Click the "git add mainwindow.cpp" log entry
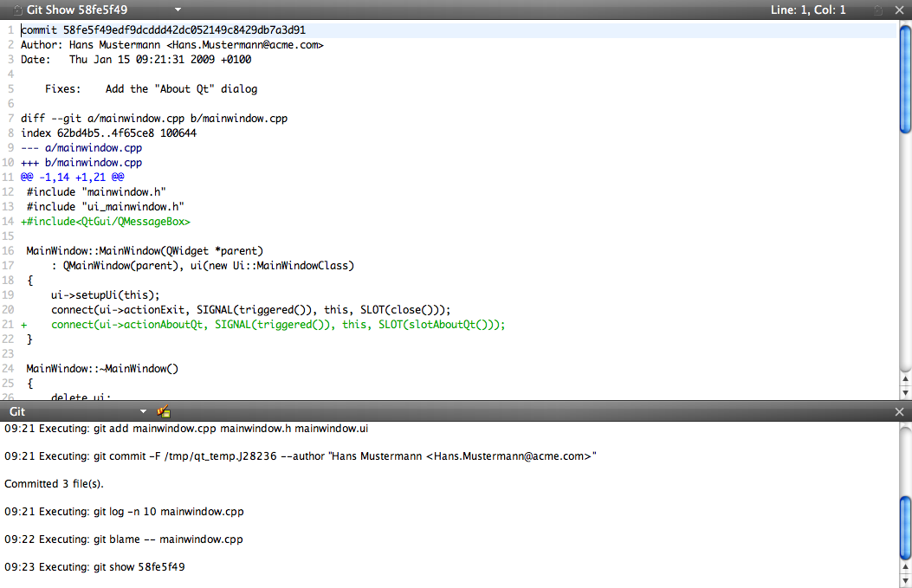The height and width of the screenshot is (588, 912). click(x=186, y=429)
